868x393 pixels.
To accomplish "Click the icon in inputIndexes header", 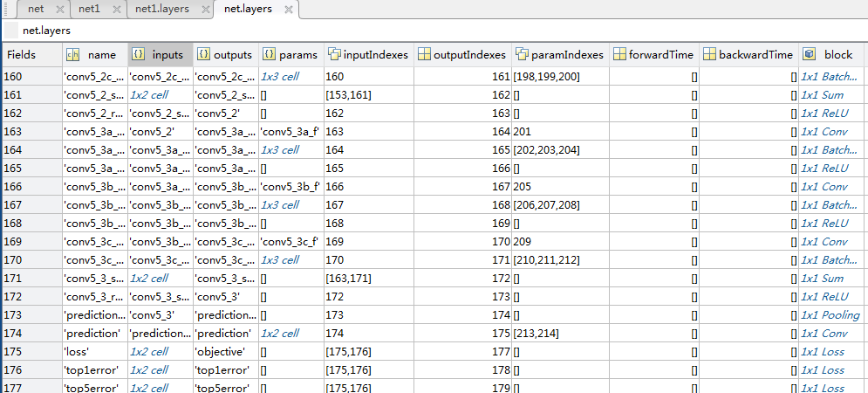I will point(334,54).
